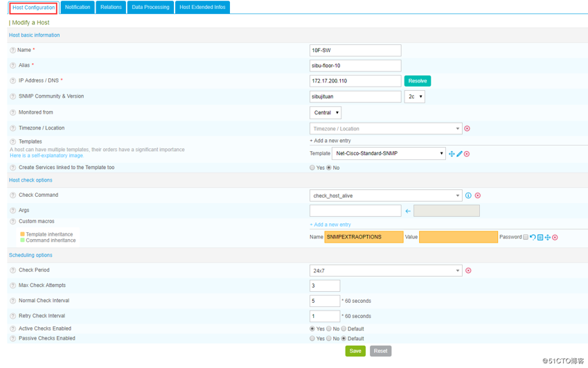This screenshot has height=368, width=588.
Task: Open the Check Period 24x7 dropdown
Action: pos(386,270)
